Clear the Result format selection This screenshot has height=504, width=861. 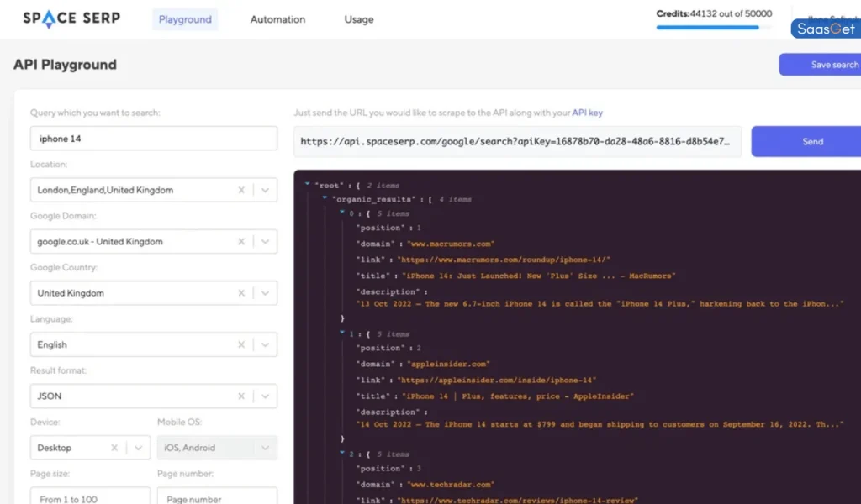click(x=241, y=396)
